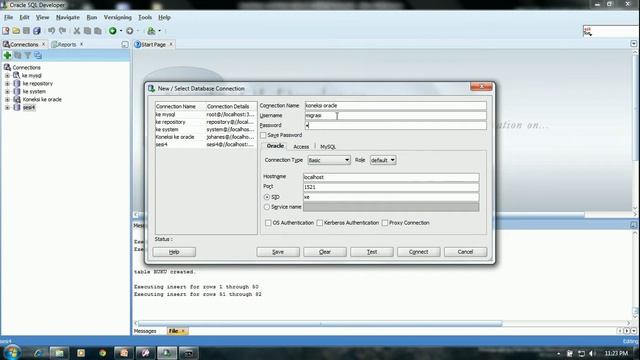Open the SQL Worksheet dropdown arrow
640x360 pixels.
(x=160, y=31)
